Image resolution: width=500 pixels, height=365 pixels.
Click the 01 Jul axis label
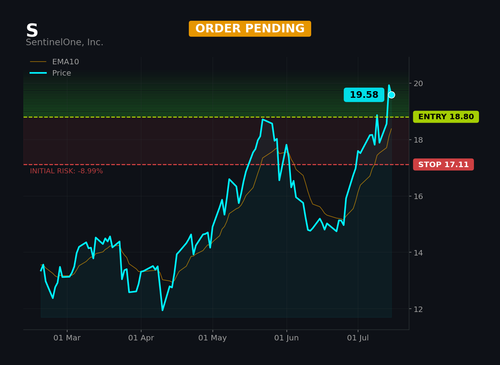[x=358, y=338]
